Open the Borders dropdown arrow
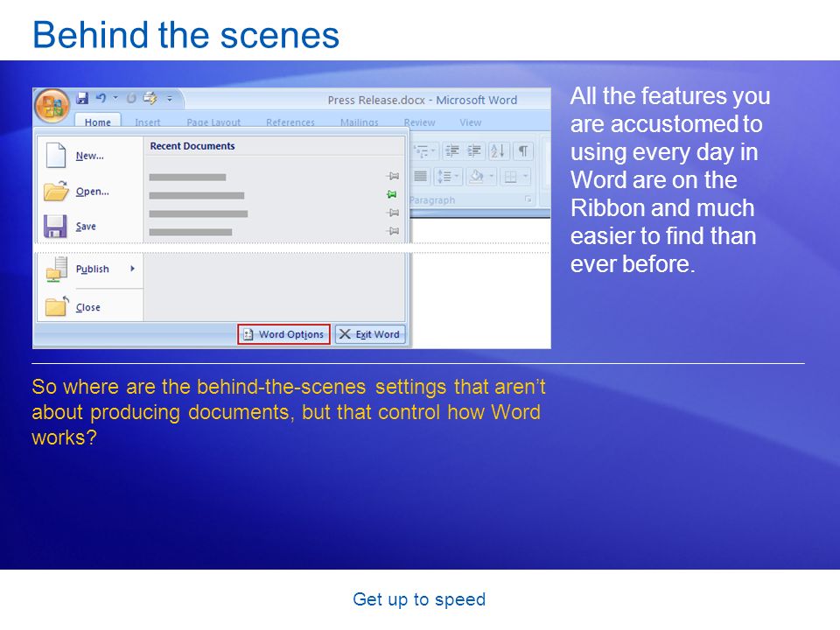Image resolution: width=840 pixels, height=630 pixels. pos(526,176)
